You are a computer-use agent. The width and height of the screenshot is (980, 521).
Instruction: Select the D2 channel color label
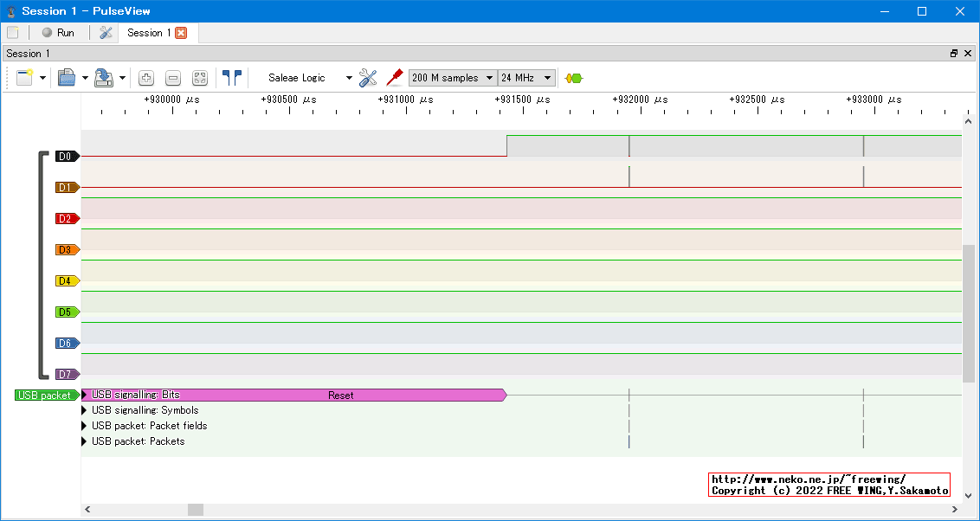pyautogui.click(x=67, y=219)
